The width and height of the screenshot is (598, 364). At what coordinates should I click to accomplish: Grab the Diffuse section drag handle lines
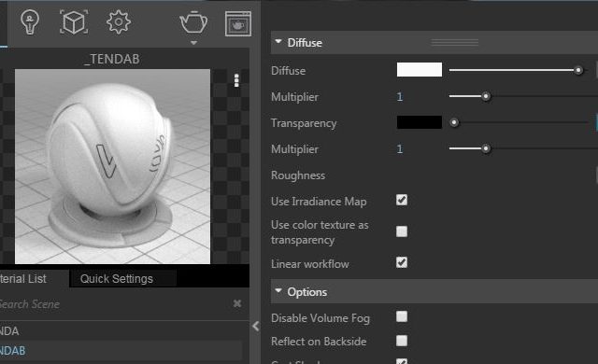(x=455, y=43)
